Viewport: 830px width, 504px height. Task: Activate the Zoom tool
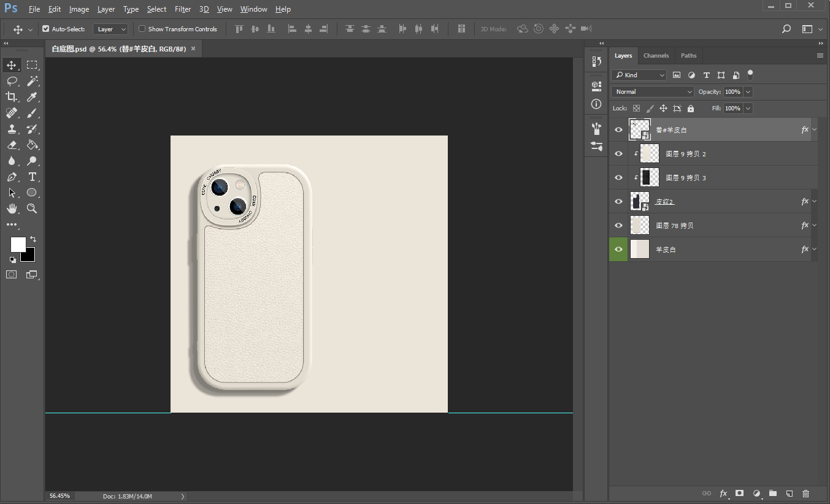32,208
